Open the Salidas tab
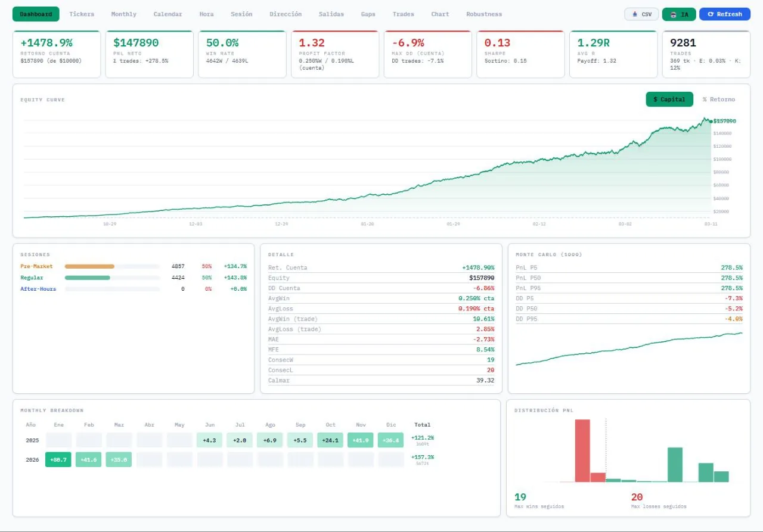 [x=331, y=14]
